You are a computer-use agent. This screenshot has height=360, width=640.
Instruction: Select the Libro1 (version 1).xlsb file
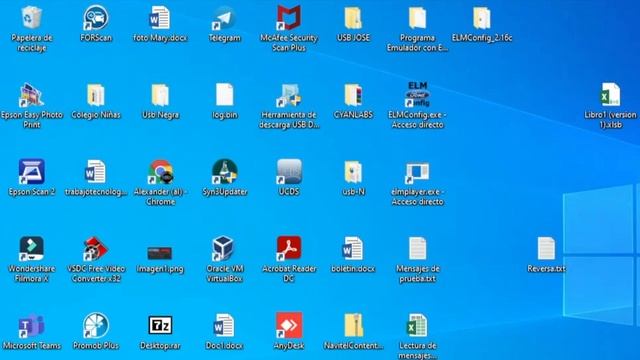coord(610,95)
